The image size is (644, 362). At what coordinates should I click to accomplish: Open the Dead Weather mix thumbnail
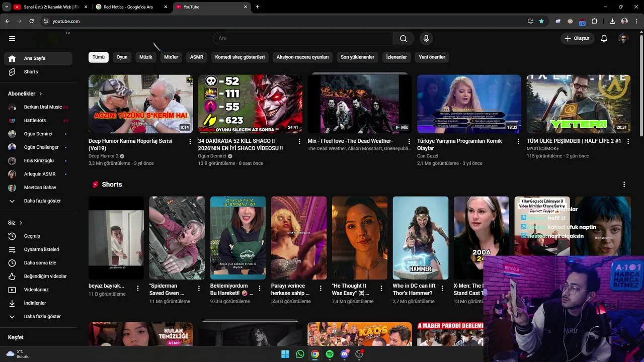360,104
